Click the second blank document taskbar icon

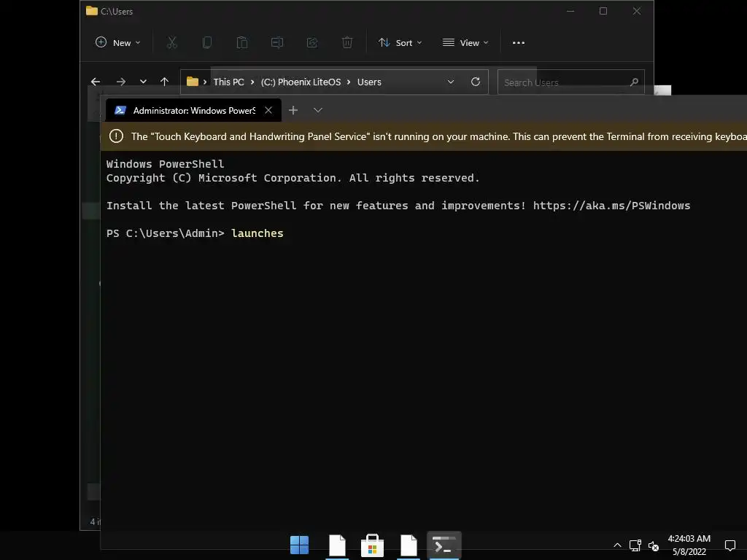pos(409,545)
